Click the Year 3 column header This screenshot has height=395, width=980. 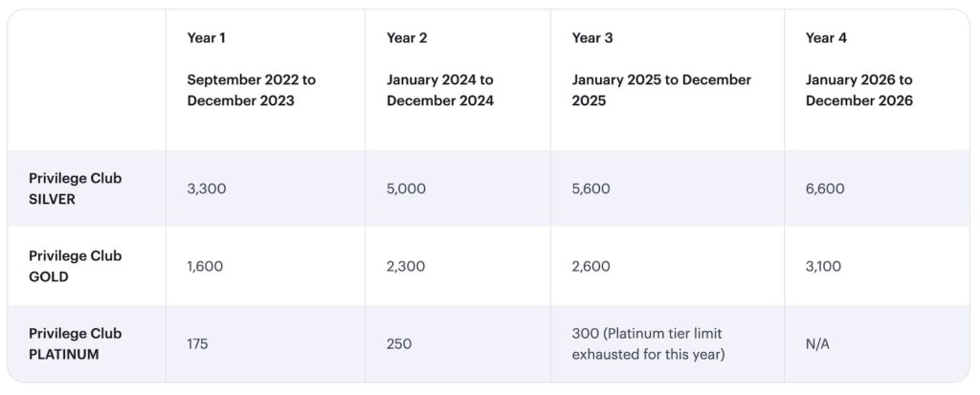(591, 38)
